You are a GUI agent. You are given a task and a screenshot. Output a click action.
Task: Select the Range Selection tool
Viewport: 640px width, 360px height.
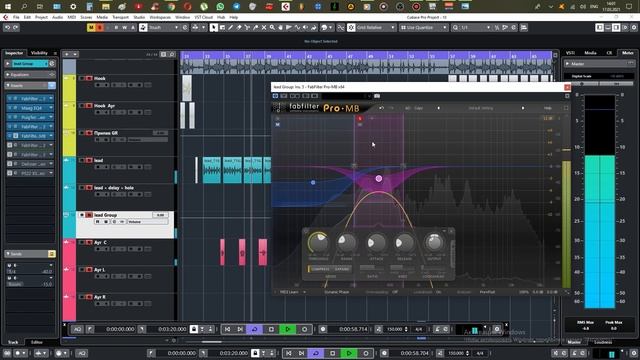pos(222,27)
